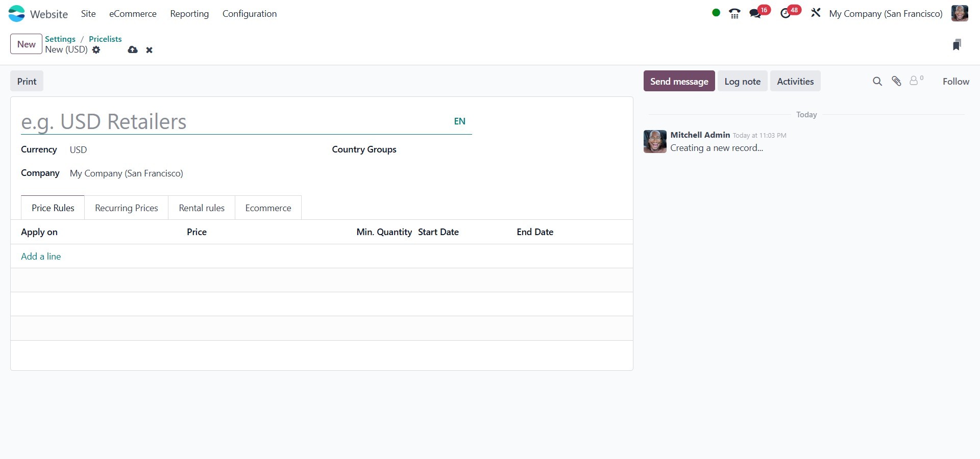Click the bookmark icon
The image size is (980, 459).
point(957,45)
